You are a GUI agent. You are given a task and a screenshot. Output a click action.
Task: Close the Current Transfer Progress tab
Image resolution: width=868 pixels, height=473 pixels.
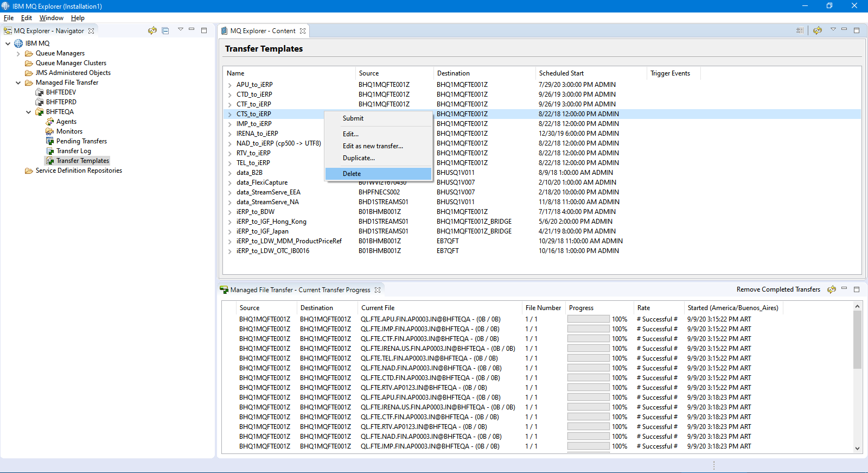point(378,290)
